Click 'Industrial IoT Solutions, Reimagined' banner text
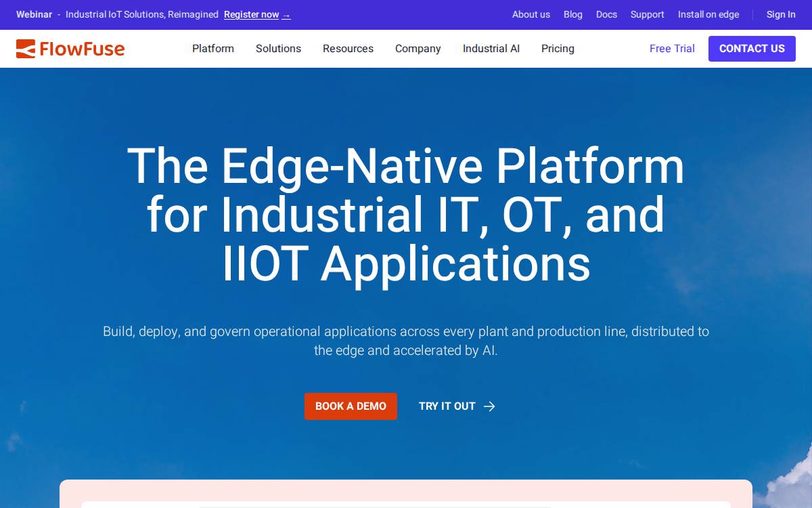 pyautogui.click(x=142, y=14)
